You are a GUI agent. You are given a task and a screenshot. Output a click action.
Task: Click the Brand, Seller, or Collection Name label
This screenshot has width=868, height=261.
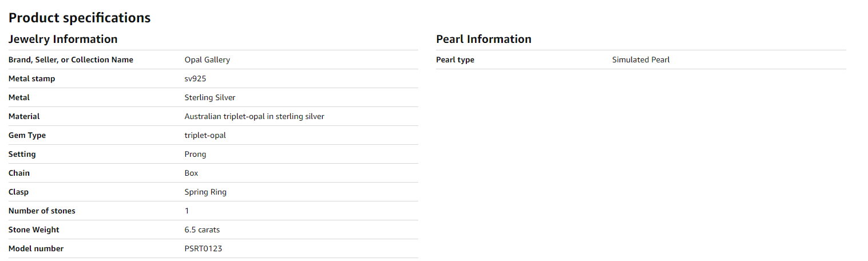coord(70,60)
